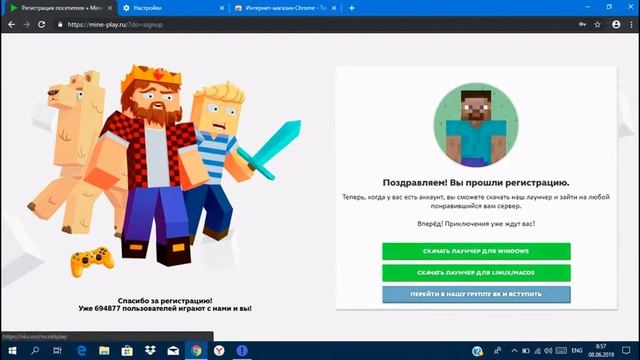The width and height of the screenshot is (640, 360).
Task: Close the Интернет-магазин Chrome tab
Action: click(x=334, y=8)
